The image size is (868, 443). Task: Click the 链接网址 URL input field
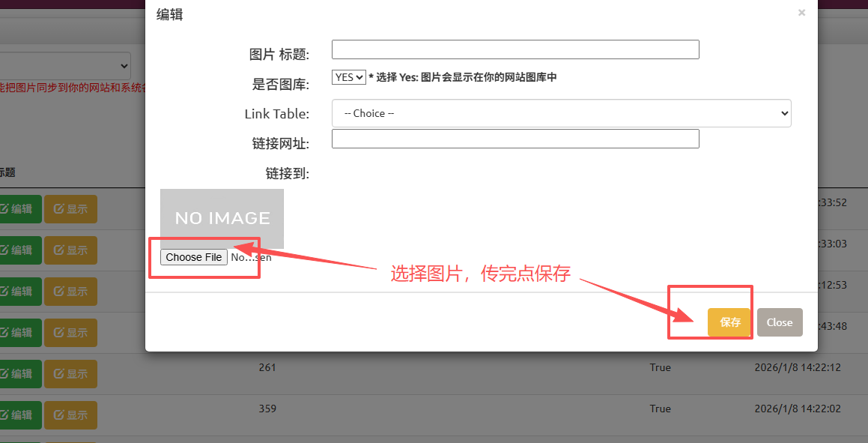click(x=515, y=138)
